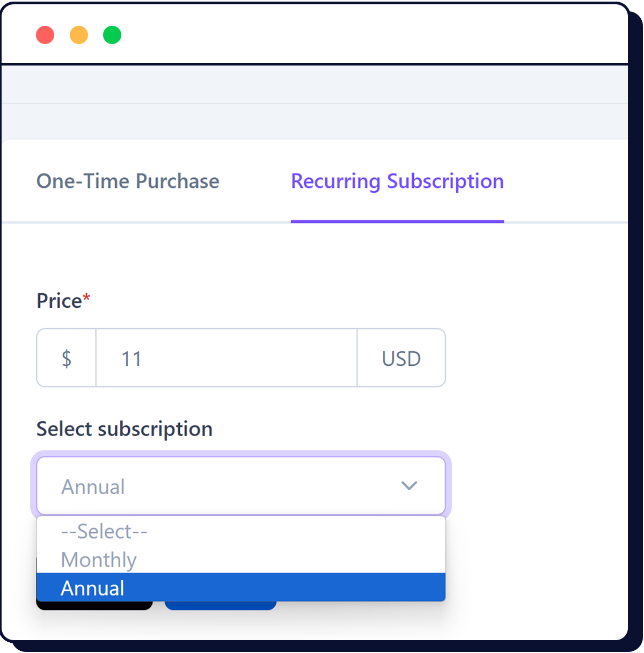The height and width of the screenshot is (653, 644).
Task: Open the Select subscription dropdown box
Action: click(225, 486)
